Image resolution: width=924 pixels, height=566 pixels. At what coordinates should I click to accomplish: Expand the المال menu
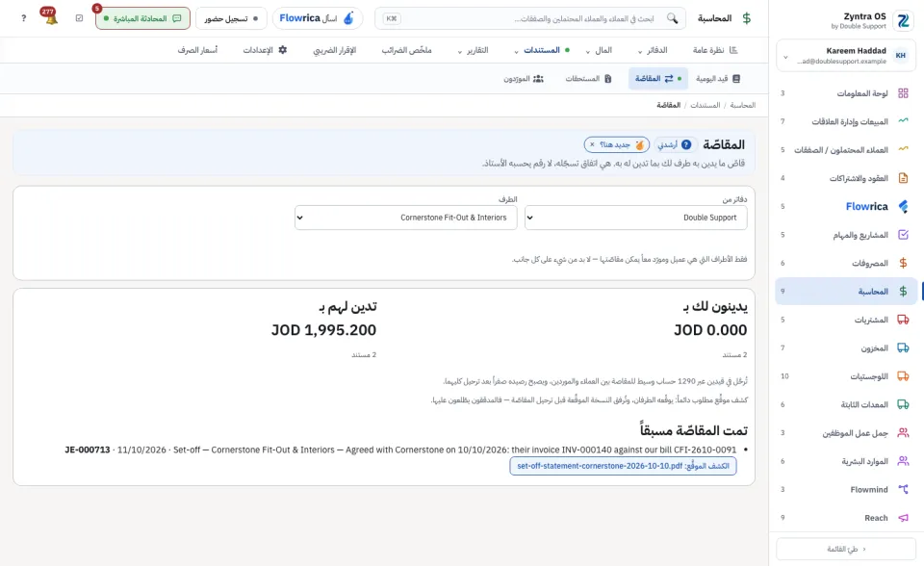pyautogui.click(x=600, y=51)
